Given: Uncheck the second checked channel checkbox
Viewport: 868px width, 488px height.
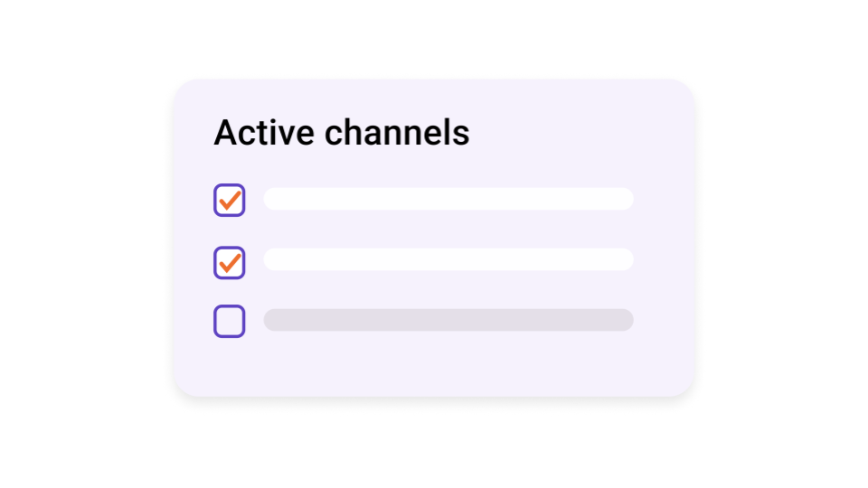Looking at the screenshot, I should (230, 262).
